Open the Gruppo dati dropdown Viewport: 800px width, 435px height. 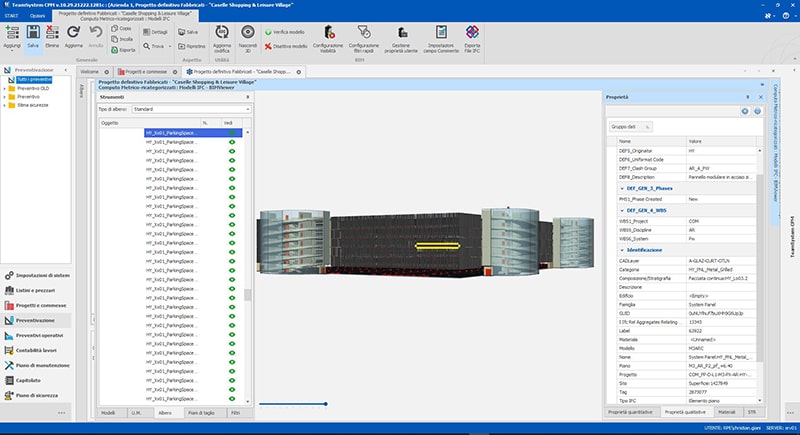click(x=631, y=126)
